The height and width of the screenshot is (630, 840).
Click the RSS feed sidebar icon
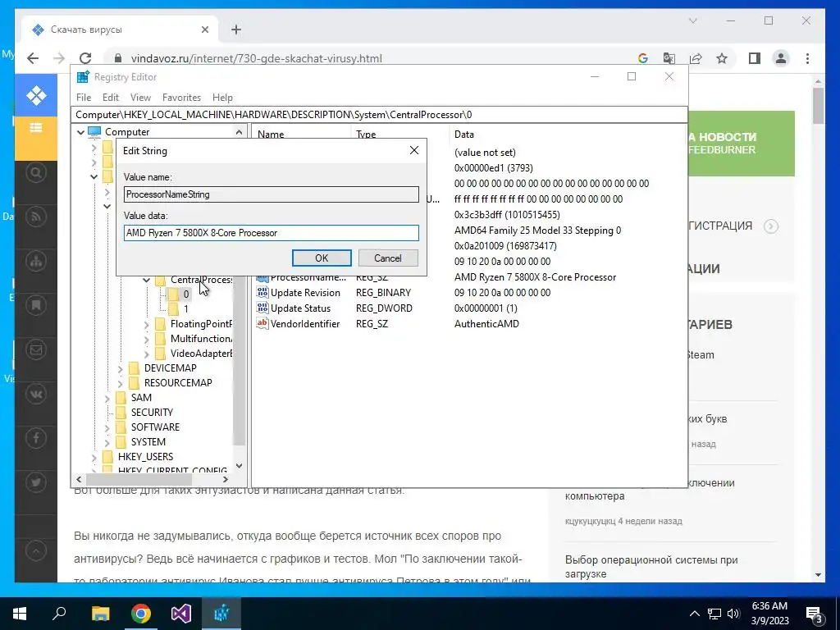pos(36,217)
